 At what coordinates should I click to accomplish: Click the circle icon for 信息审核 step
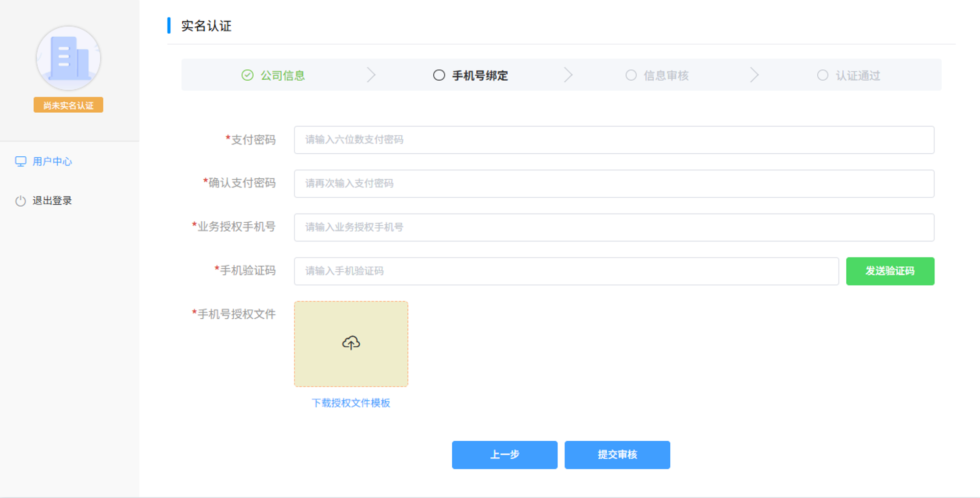click(x=631, y=75)
